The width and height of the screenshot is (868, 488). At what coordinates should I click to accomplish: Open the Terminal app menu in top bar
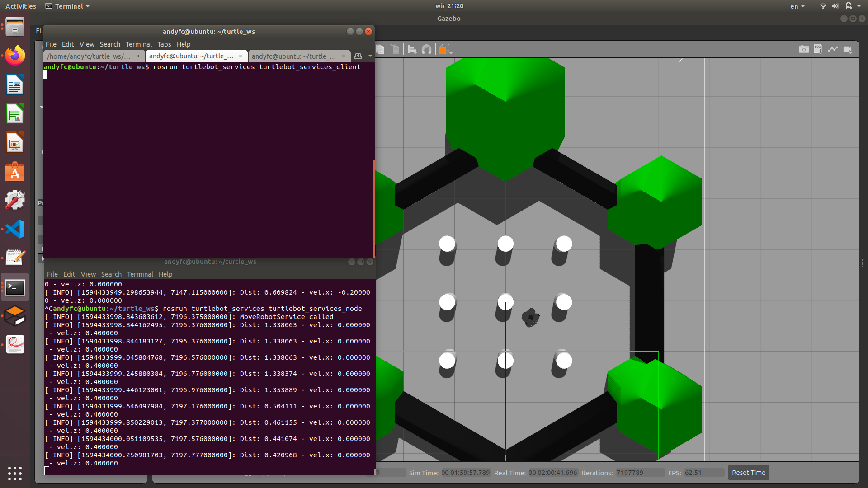[68, 6]
